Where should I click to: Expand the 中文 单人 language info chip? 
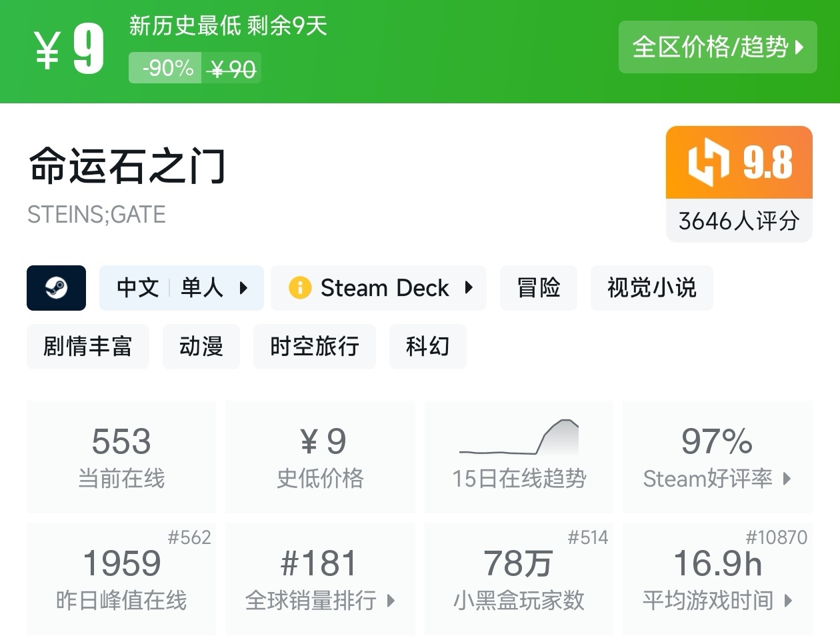pyautogui.click(x=181, y=288)
